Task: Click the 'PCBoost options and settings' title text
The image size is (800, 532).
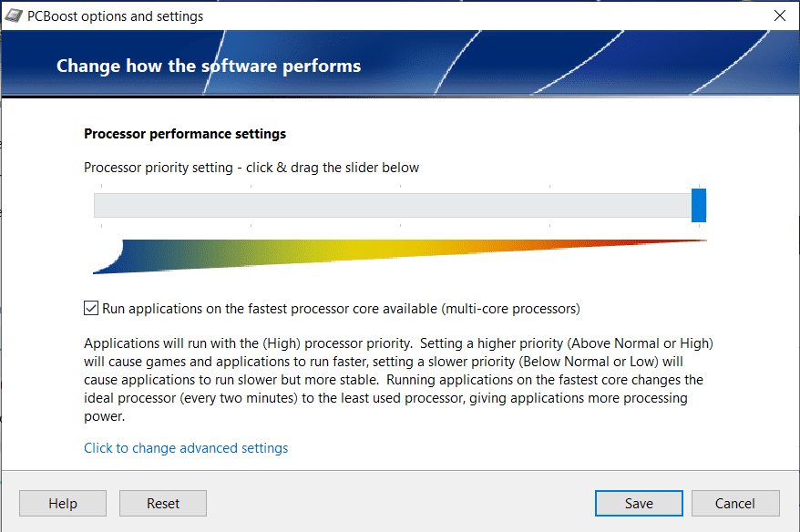Action: pos(118,16)
